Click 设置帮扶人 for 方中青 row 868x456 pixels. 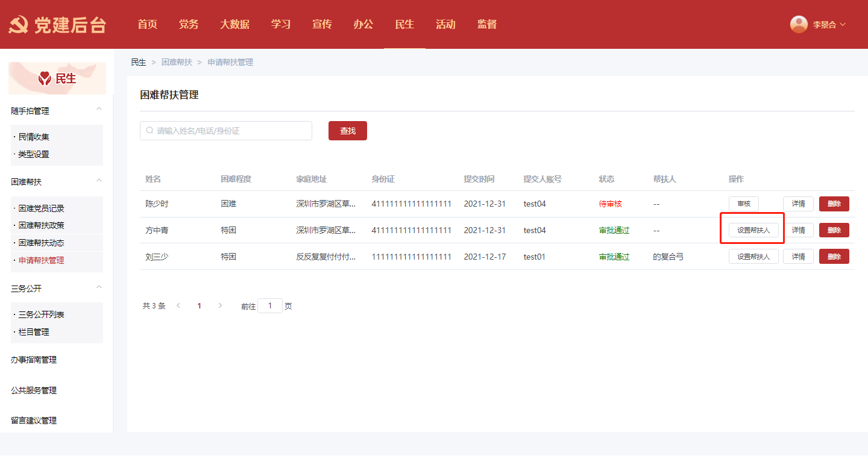(753, 230)
